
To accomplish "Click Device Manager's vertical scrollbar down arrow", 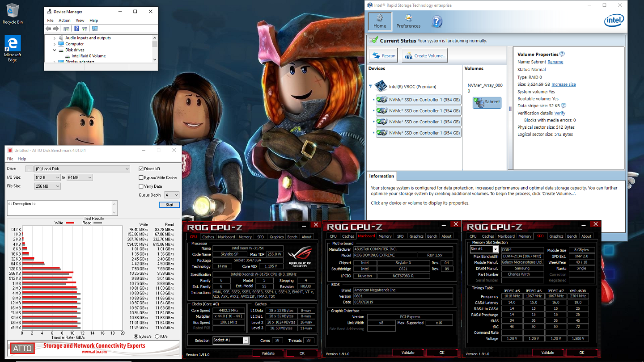I will 155,59.
